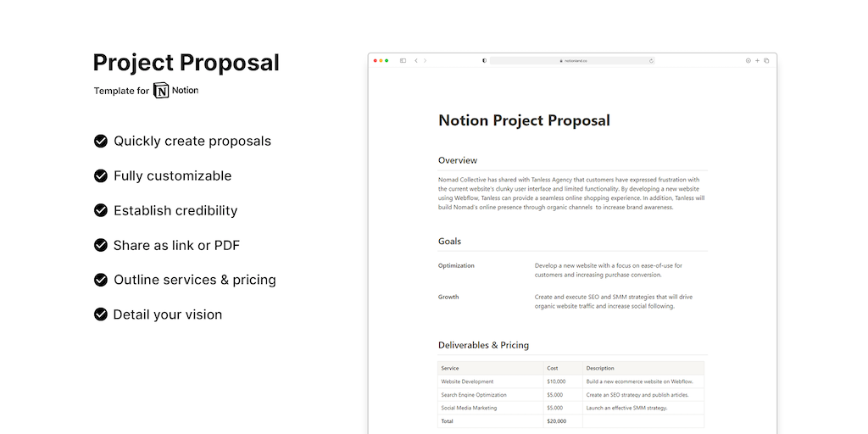868x434 pixels.
Task: Open the downloads icon in the toolbar
Action: click(x=748, y=61)
